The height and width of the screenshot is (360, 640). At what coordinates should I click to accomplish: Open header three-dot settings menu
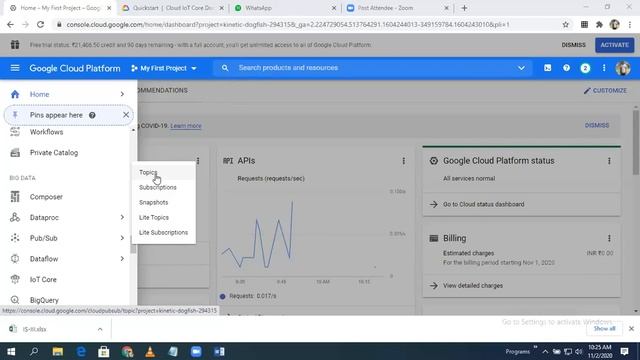click(604, 68)
